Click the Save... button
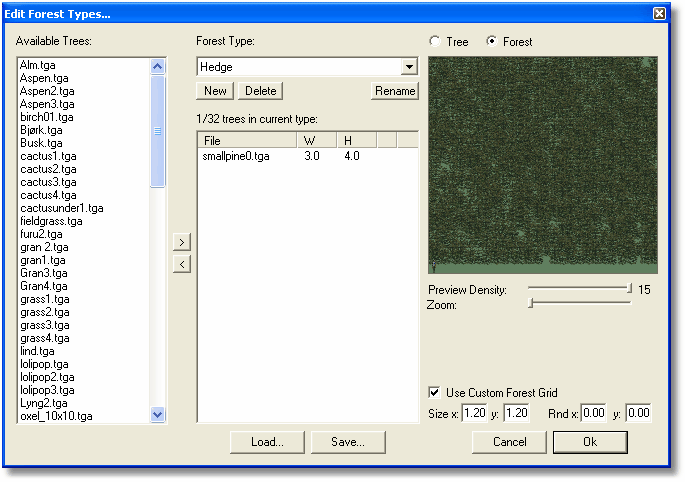The height and width of the screenshot is (482, 685). pos(348,442)
